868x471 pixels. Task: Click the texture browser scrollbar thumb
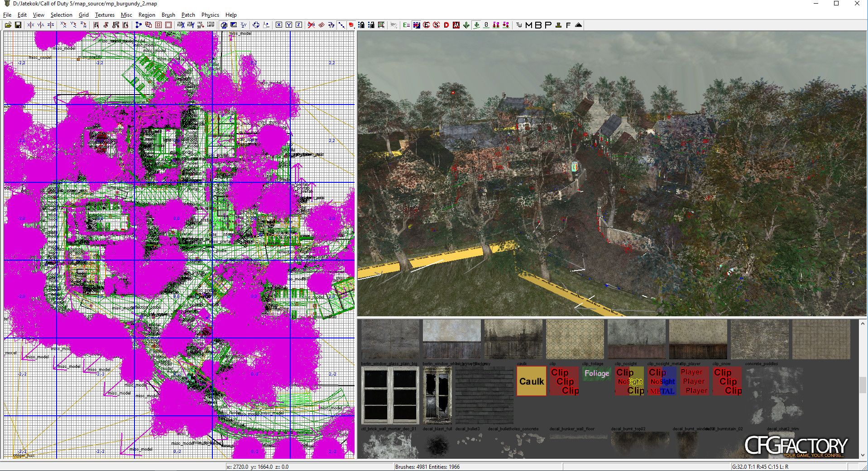[863, 385]
